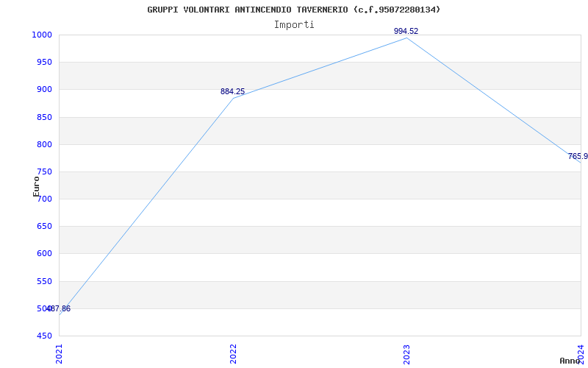Click the Importi subtitle

coord(294,25)
